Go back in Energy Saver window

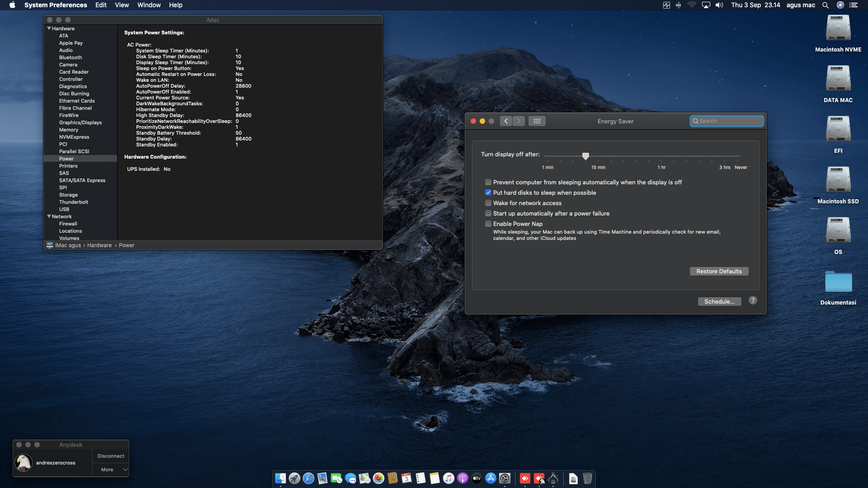tap(506, 121)
